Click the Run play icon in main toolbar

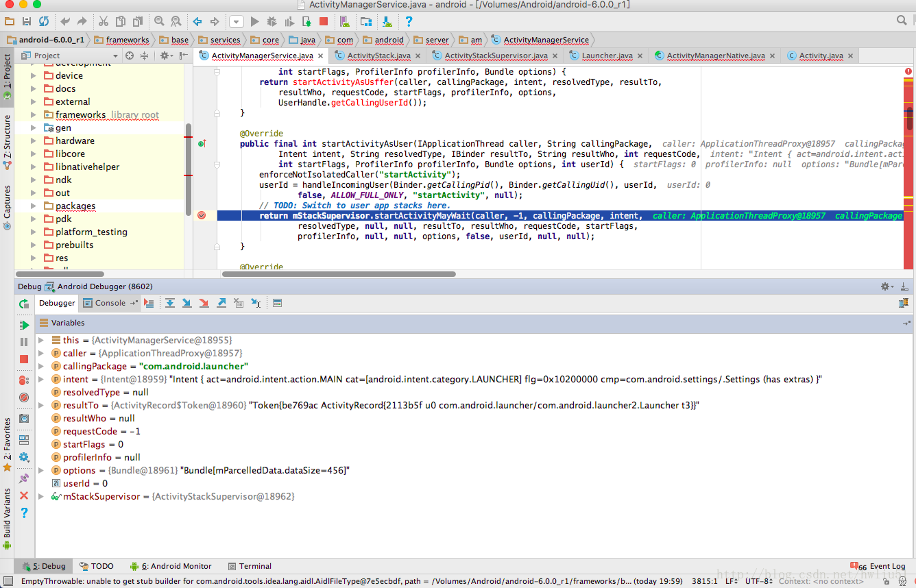click(x=254, y=22)
